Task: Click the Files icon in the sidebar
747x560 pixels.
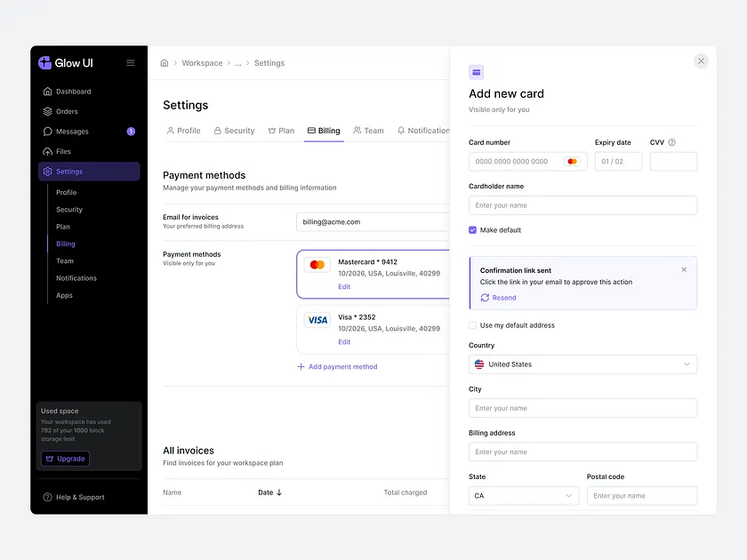Action: pyautogui.click(x=46, y=152)
